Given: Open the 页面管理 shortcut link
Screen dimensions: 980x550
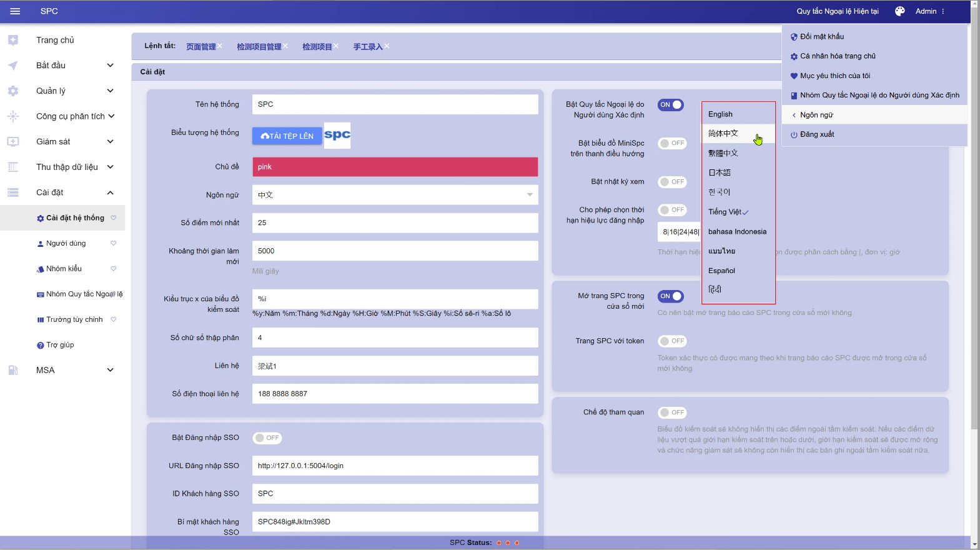Looking at the screenshot, I should click(x=200, y=47).
